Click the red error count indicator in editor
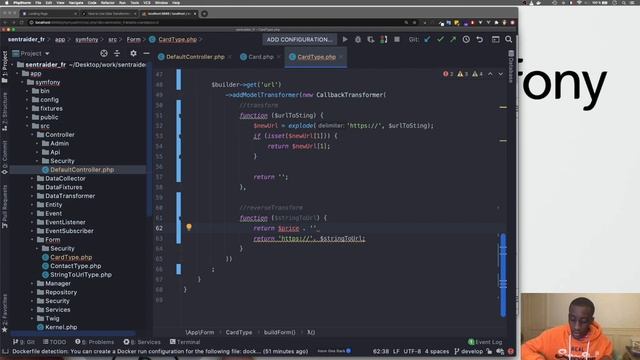This screenshot has height=360, width=640. click(x=448, y=74)
